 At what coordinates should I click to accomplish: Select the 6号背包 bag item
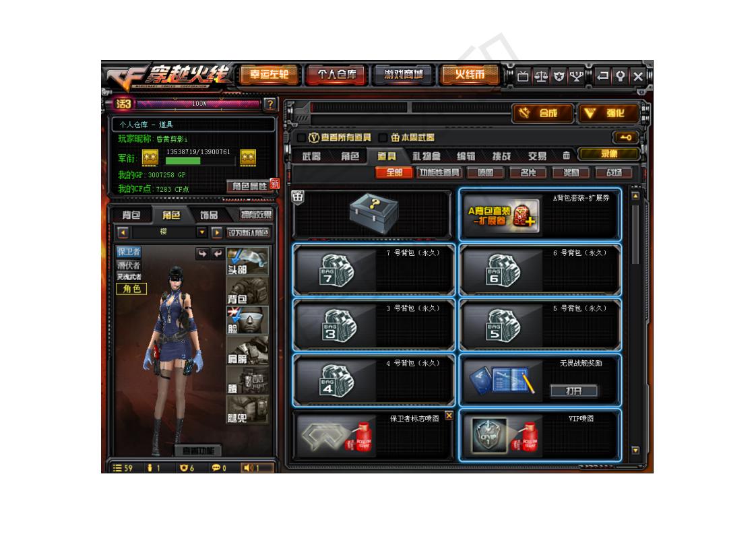click(540, 270)
